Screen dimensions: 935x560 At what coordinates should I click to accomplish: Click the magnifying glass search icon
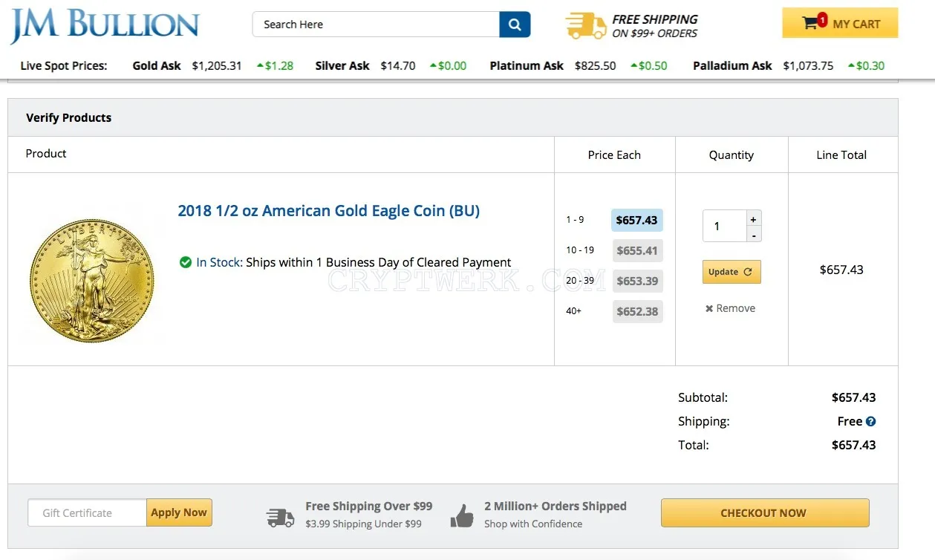pyautogui.click(x=515, y=25)
